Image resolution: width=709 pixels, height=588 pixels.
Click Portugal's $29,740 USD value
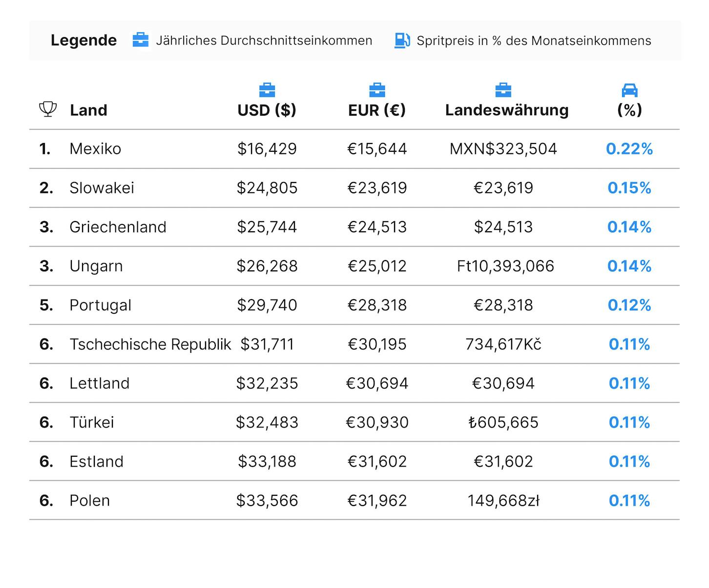267,305
